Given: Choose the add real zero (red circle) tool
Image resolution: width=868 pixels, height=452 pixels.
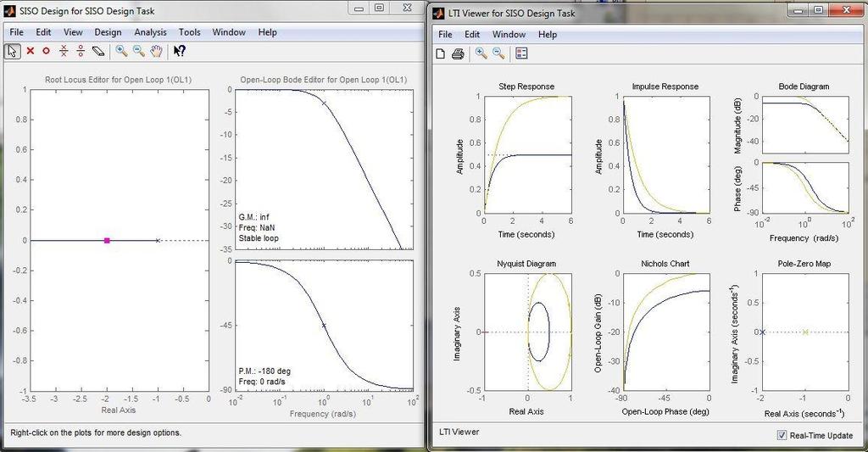Looking at the screenshot, I should click(x=47, y=51).
